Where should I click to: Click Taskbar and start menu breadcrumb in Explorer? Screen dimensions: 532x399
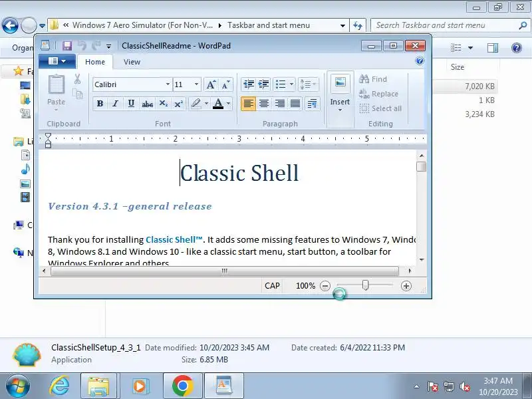point(269,25)
